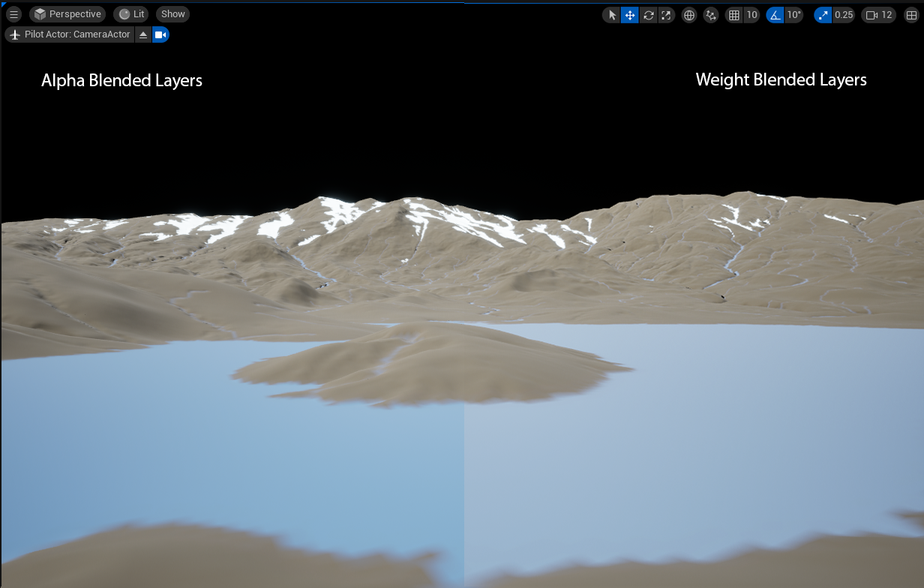Image resolution: width=924 pixels, height=588 pixels.
Task: Open the Lit view mode dropdown
Action: (131, 14)
